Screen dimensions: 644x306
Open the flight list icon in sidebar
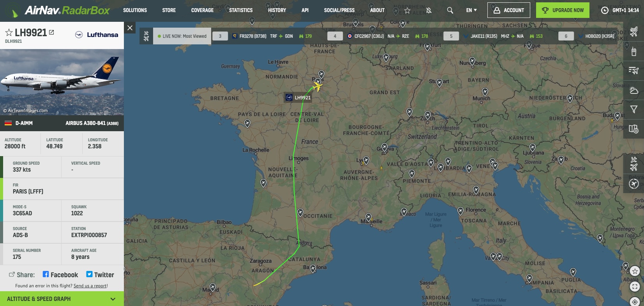634,70
